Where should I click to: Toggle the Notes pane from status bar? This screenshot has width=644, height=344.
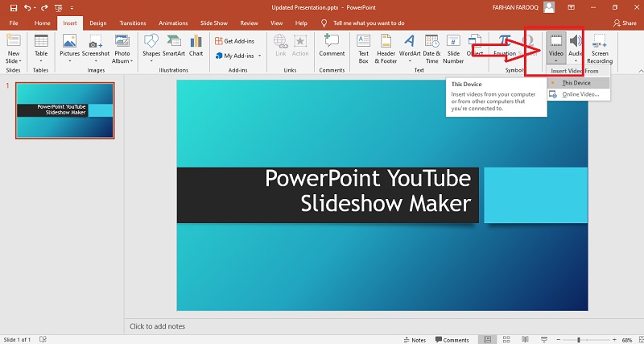coord(415,340)
